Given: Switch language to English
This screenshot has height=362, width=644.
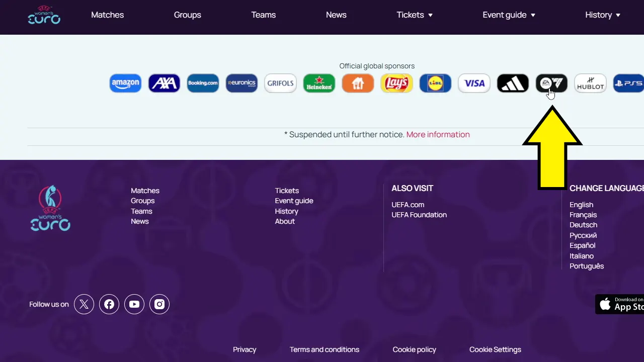Looking at the screenshot, I should pos(582,205).
